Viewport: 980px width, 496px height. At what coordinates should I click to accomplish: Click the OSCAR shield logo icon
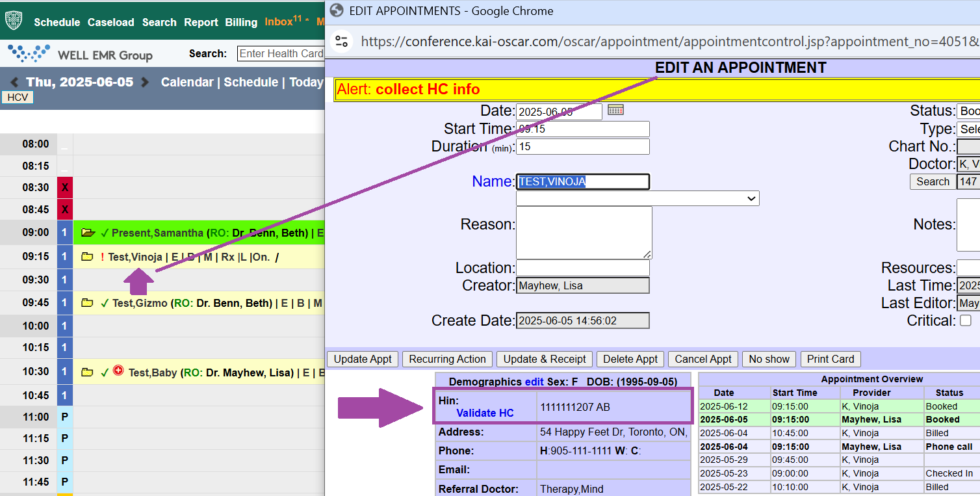(14, 20)
